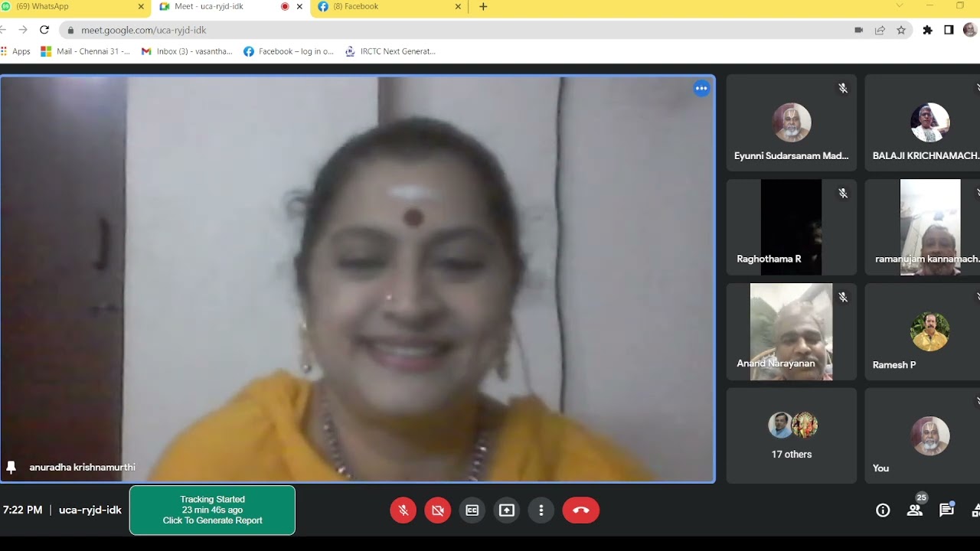Click the Present now icon
The image size is (980, 551).
(507, 510)
